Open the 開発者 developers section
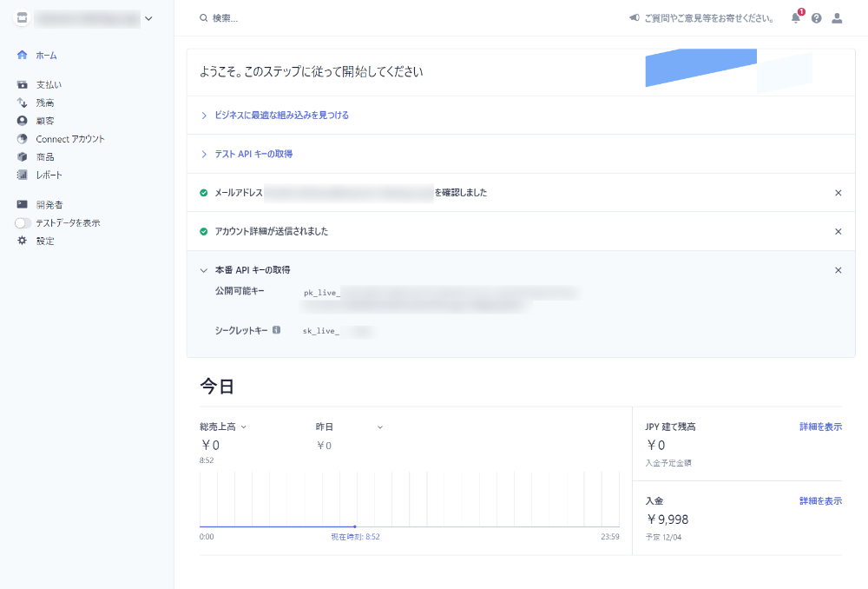Viewport: 868px width, 589px height. (49, 205)
